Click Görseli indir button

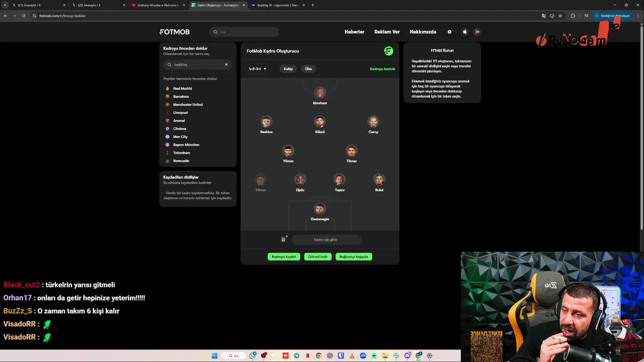pyautogui.click(x=318, y=256)
